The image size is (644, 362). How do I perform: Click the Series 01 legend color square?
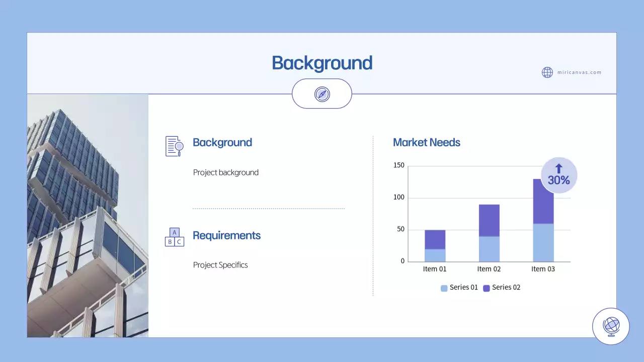pyautogui.click(x=443, y=288)
